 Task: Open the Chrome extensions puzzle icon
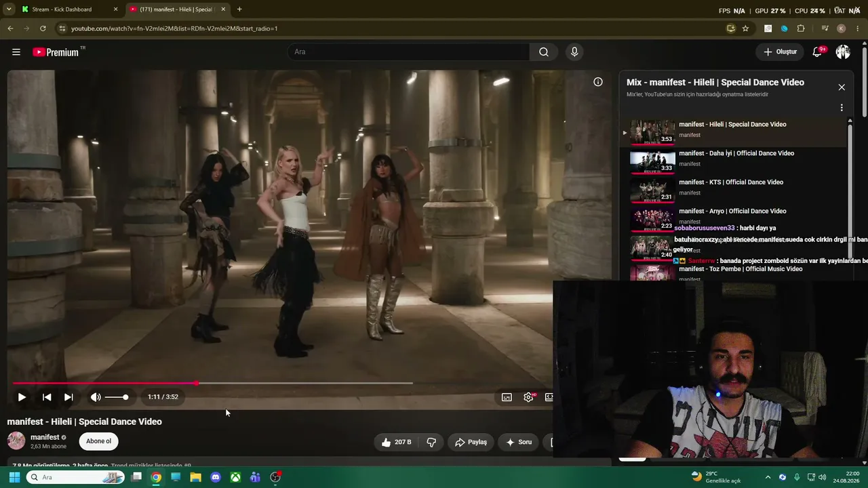[801, 28]
